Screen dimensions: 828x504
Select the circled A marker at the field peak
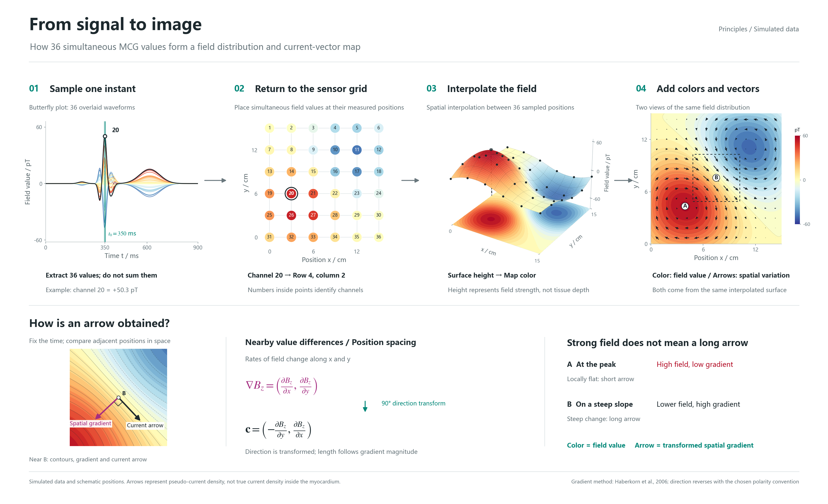click(x=685, y=206)
